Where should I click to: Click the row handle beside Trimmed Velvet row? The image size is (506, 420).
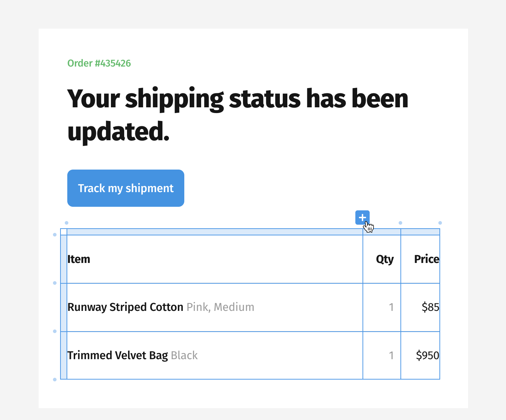click(x=64, y=355)
